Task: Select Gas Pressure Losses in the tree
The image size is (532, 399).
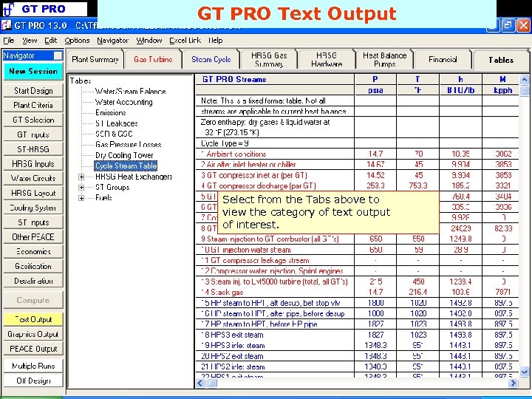Action: [129, 145]
